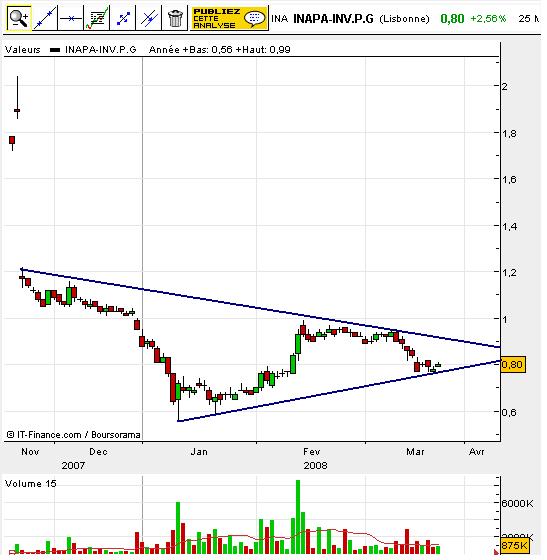Click the current price 0,80 in header

[x=452, y=19]
